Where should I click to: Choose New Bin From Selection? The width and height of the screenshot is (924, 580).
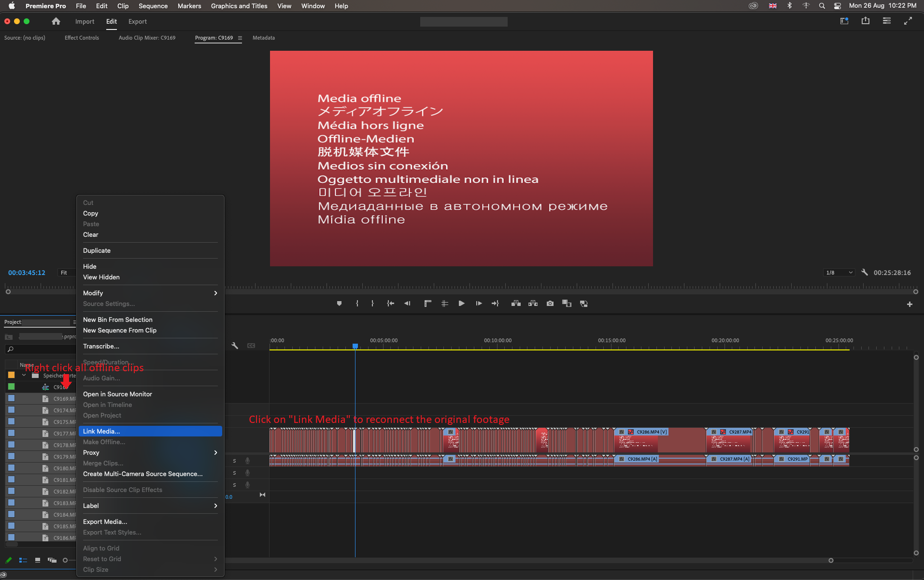(150, 319)
